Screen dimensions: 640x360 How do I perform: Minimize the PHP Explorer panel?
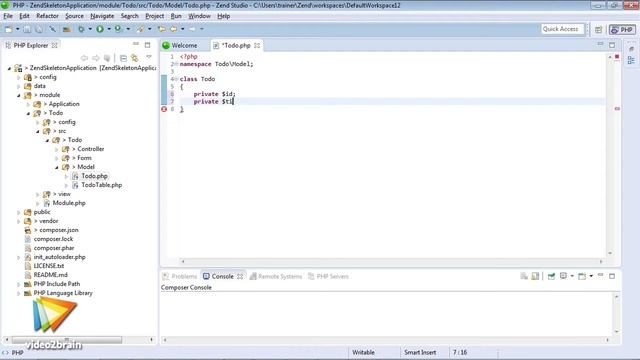[x=136, y=44]
